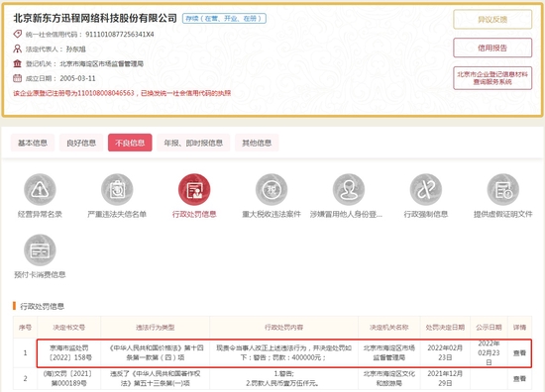The image size is (545, 392).
Task: Click the 2021年12月29日 decision date cell
Action: (x=445, y=378)
